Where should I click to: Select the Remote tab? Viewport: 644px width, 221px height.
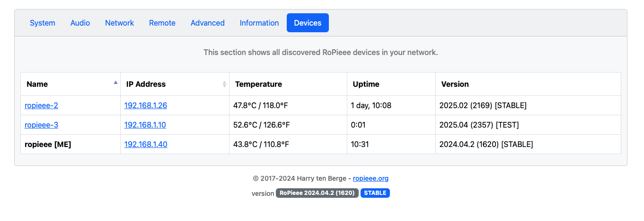coord(162,23)
